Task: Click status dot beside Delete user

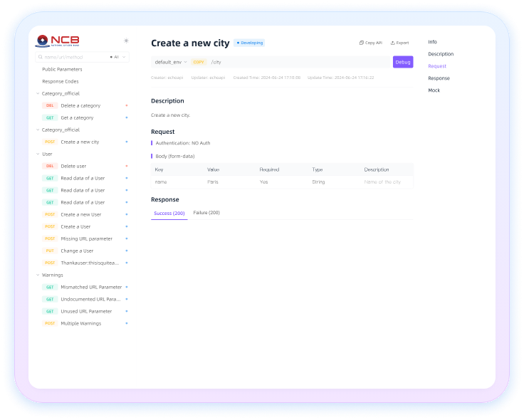Action: click(127, 166)
